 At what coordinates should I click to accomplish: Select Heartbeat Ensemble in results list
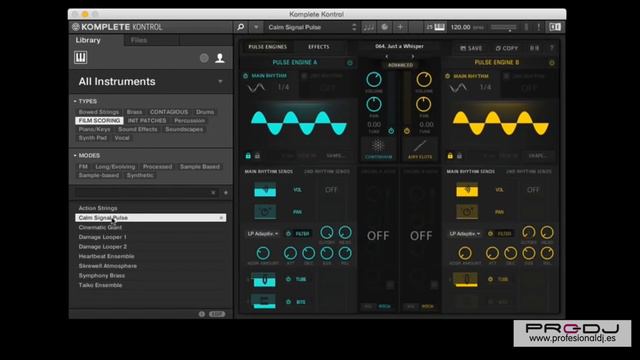tap(151, 256)
